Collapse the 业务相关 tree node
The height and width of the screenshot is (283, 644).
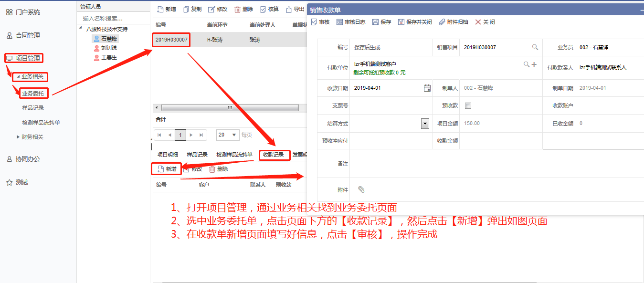pyautogui.click(x=18, y=76)
